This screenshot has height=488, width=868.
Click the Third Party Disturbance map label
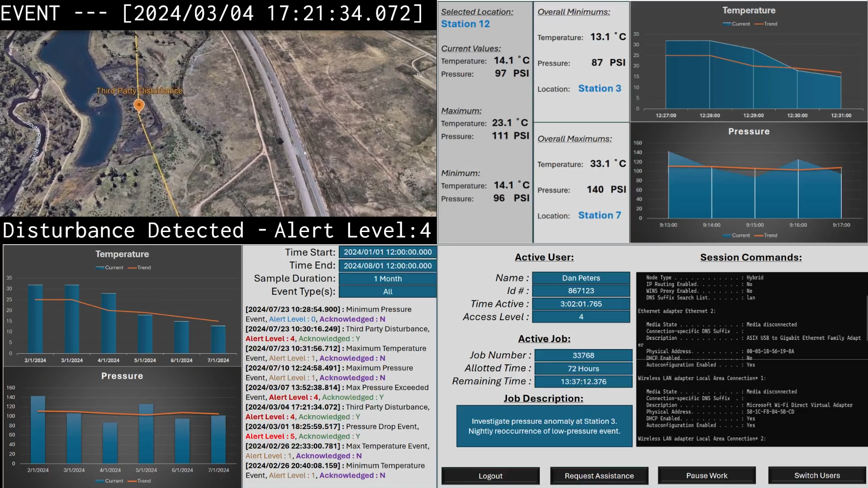coord(139,91)
